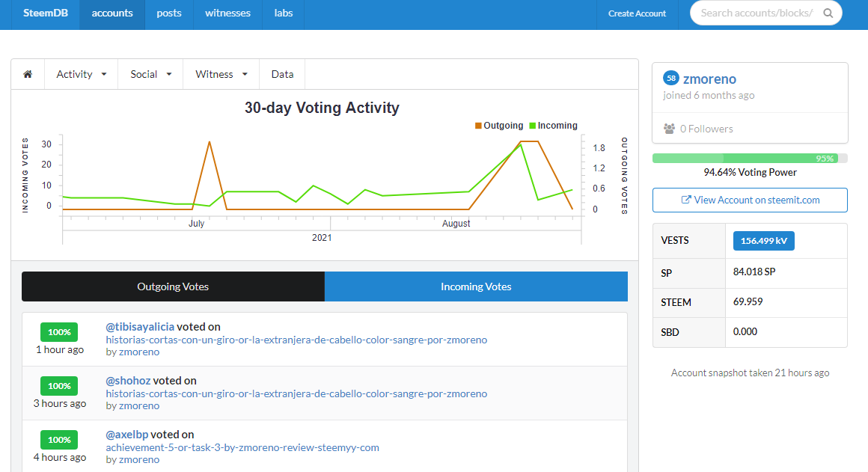Click the 0 Followers text
This screenshot has width=868, height=472.
[706, 129]
